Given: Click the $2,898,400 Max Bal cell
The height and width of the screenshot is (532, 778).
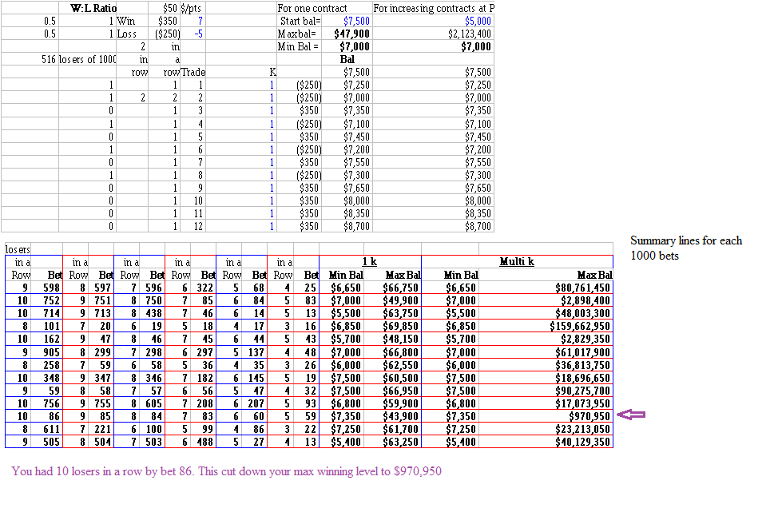Looking at the screenshot, I should (x=546, y=300).
